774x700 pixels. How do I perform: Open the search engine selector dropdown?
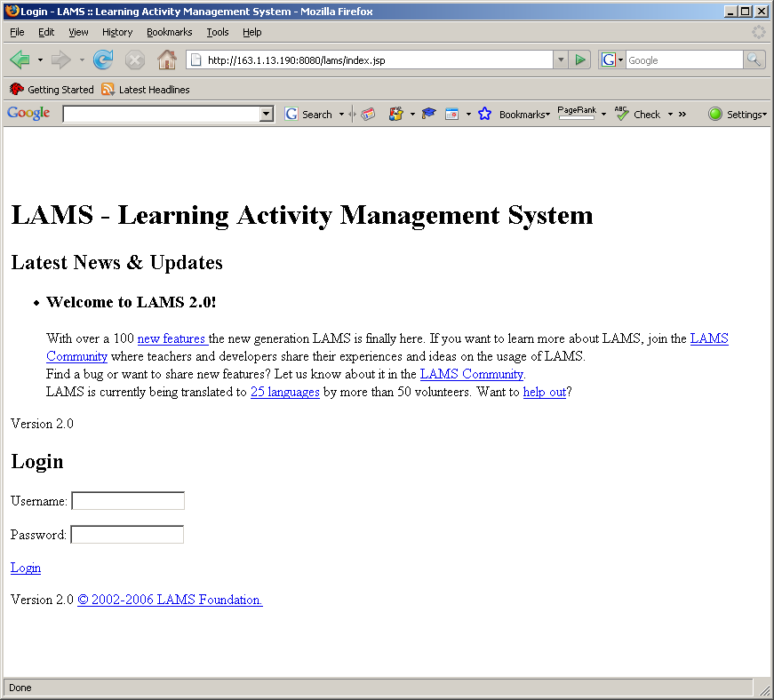click(x=611, y=60)
